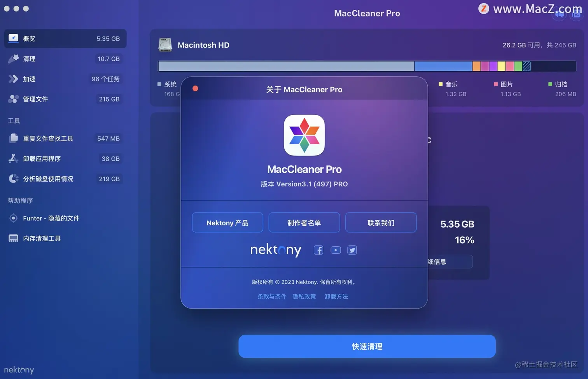Open the 卸载方法 uninstall link
This screenshot has width=588, height=379.
click(336, 297)
